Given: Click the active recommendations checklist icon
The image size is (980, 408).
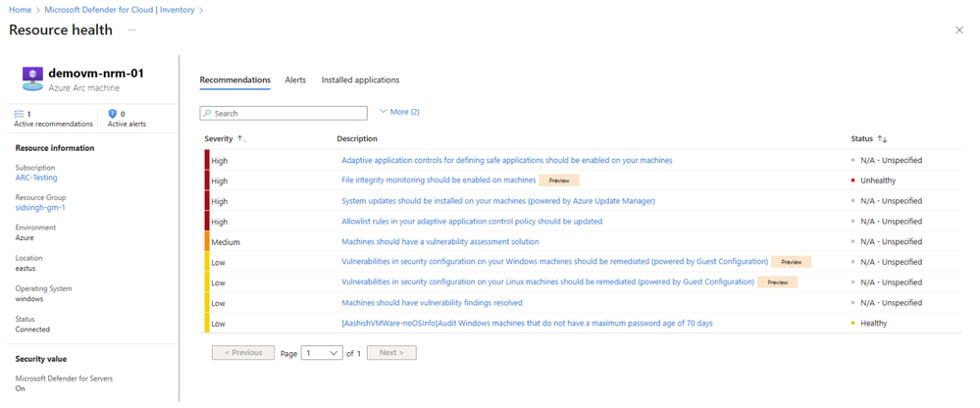Looking at the screenshot, I should pyautogui.click(x=19, y=114).
